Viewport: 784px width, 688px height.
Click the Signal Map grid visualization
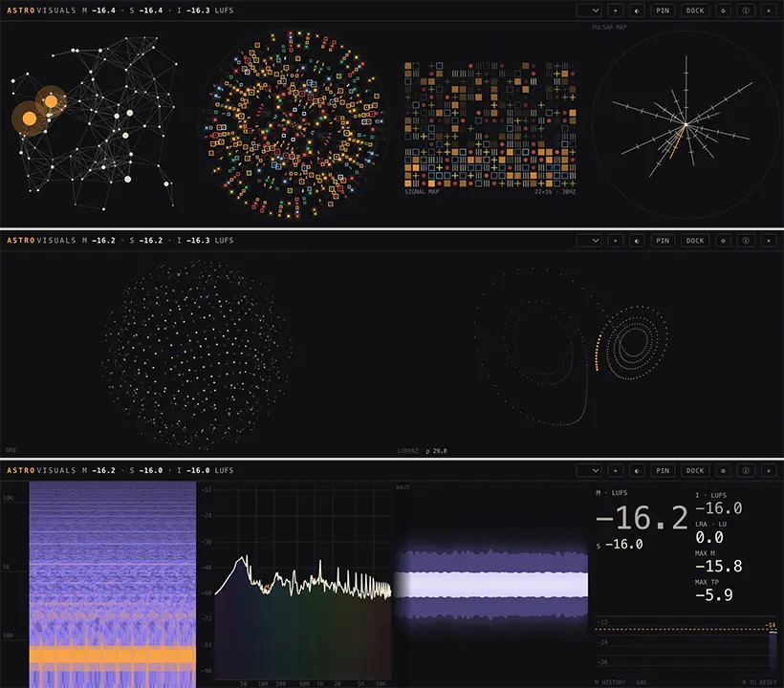point(490,124)
